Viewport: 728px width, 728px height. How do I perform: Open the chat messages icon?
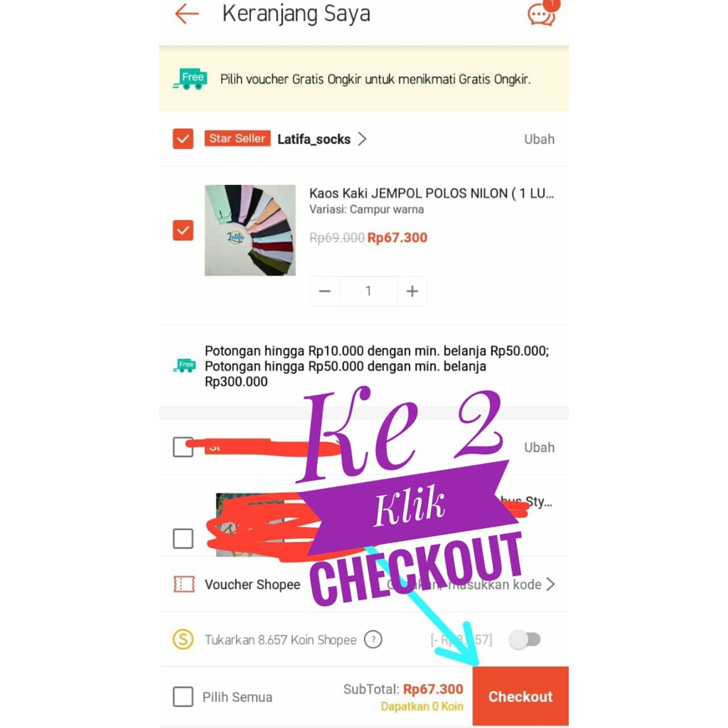click(542, 14)
